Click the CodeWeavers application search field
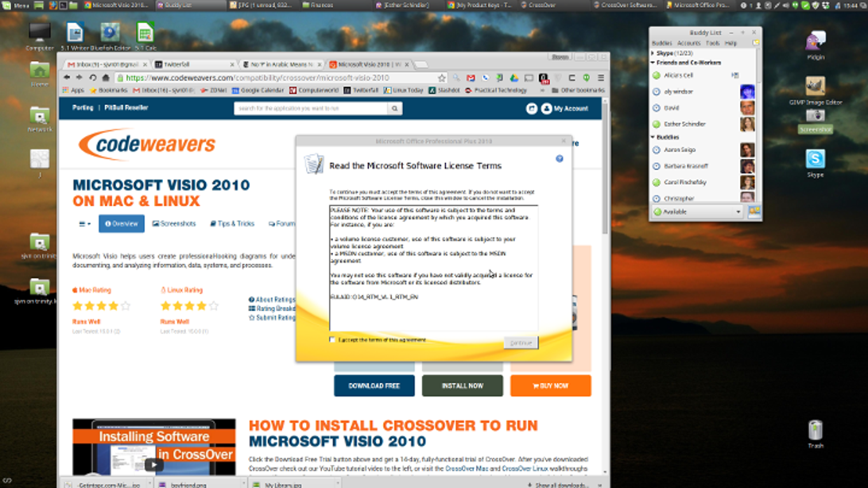 [311, 108]
